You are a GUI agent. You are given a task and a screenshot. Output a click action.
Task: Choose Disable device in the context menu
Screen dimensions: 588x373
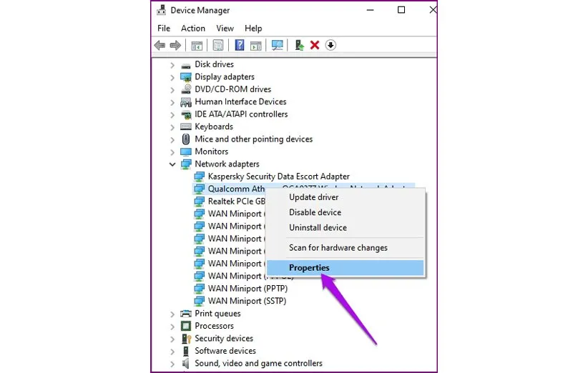315,212
